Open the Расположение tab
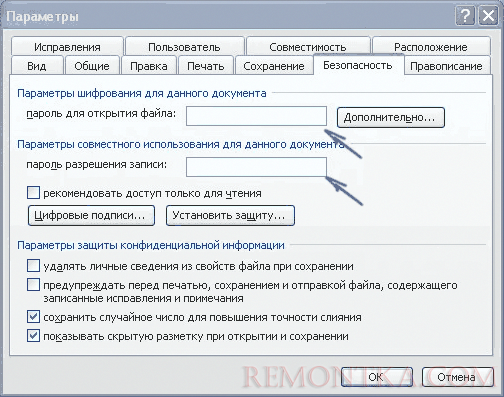 click(x=431, y=47)
